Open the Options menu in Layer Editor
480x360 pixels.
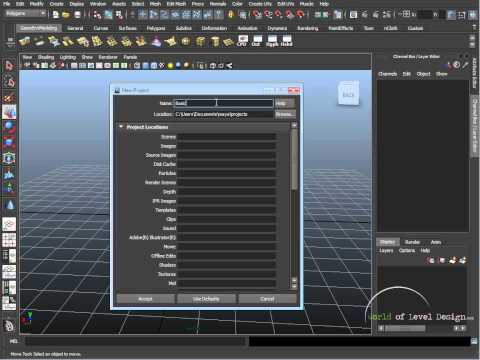[407, 251]
